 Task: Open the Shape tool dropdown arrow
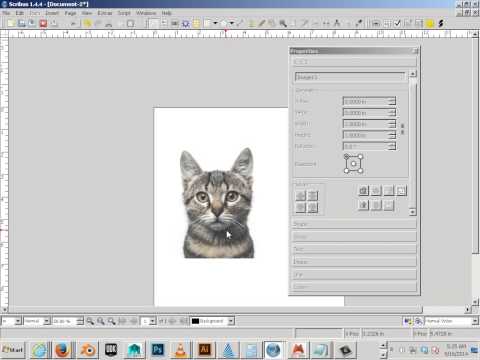pos(215,23)
